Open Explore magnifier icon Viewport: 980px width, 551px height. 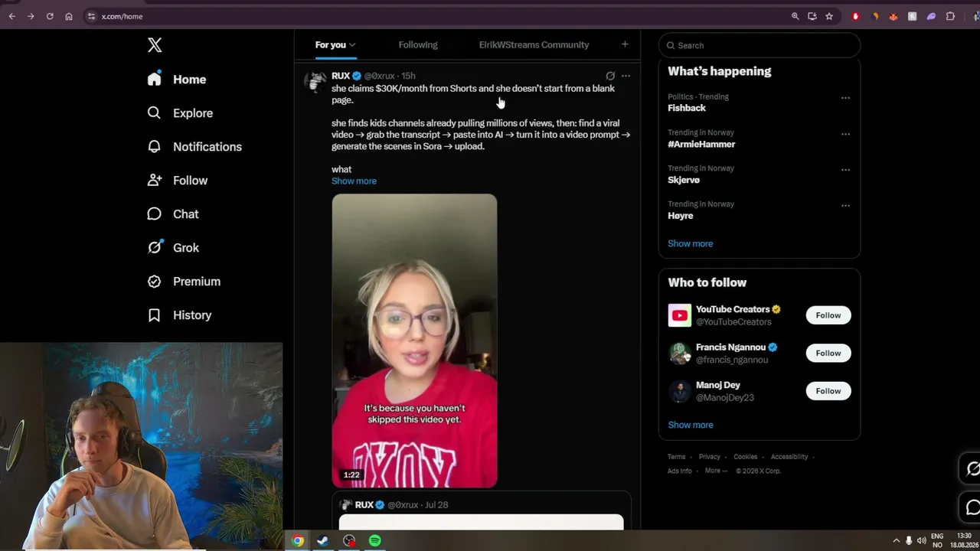155,112
